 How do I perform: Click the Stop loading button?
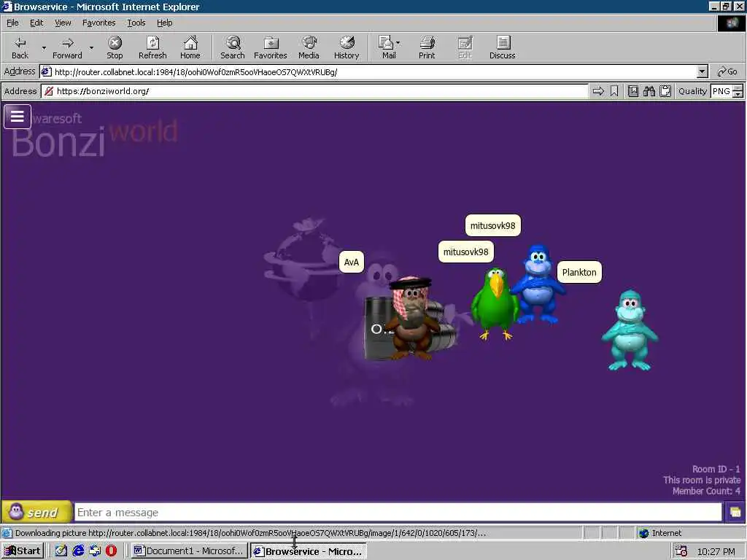coord(115,47)
